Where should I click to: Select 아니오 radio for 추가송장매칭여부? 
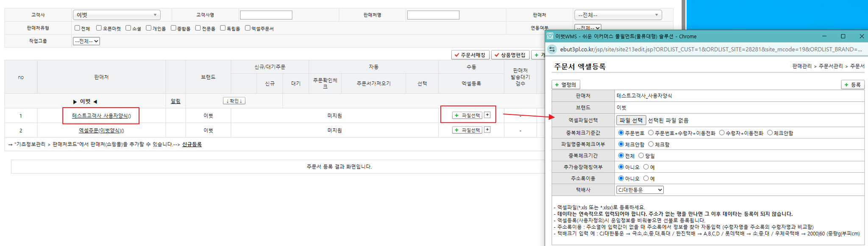tap(621, 167)
